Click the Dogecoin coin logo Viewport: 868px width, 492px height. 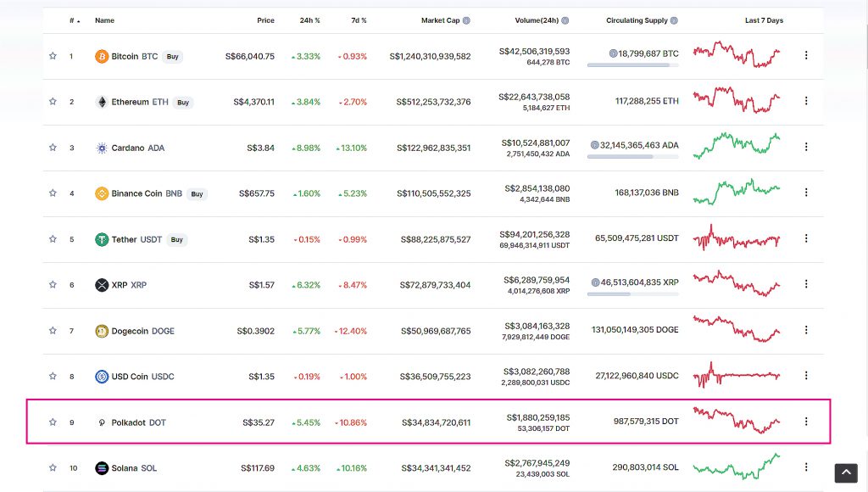tap(102, 331)
